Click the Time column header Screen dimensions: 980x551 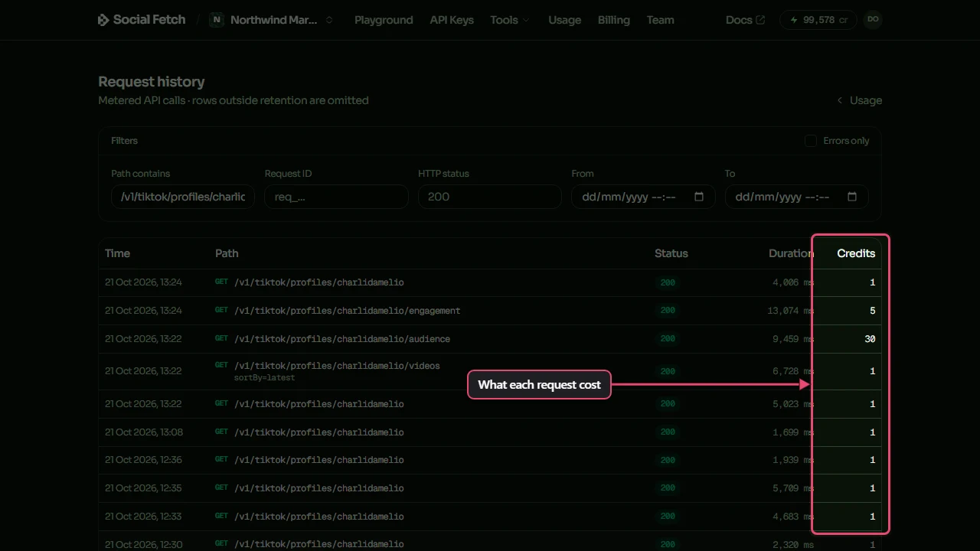tap(117, 253)
